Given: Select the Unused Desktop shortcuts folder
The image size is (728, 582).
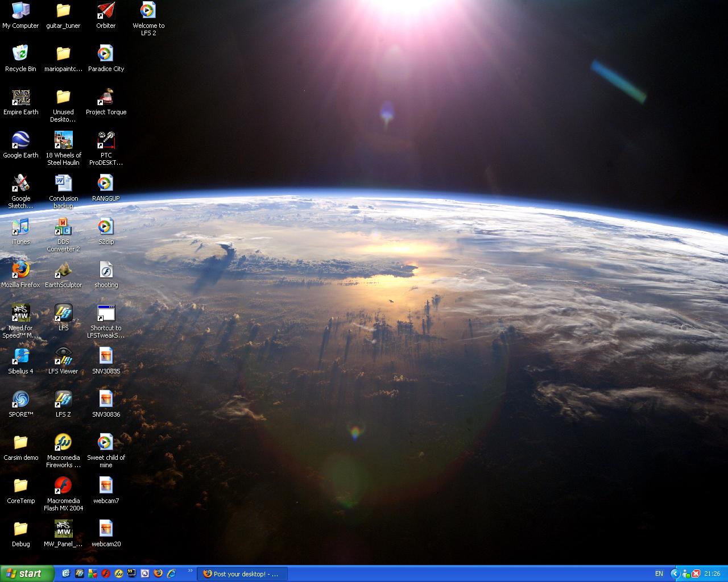Looking at the screenshot, I should (x=63, y=105).
